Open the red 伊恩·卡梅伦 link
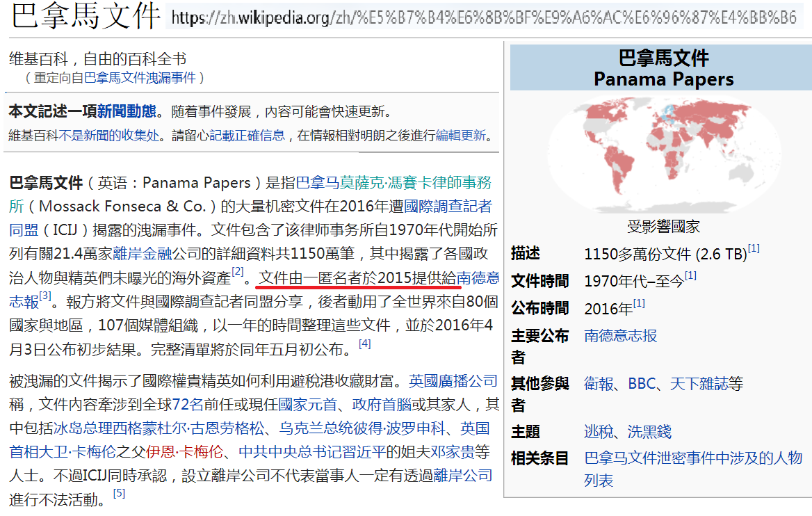Screen dimensions: 812x516 click(x=184, y=452)
